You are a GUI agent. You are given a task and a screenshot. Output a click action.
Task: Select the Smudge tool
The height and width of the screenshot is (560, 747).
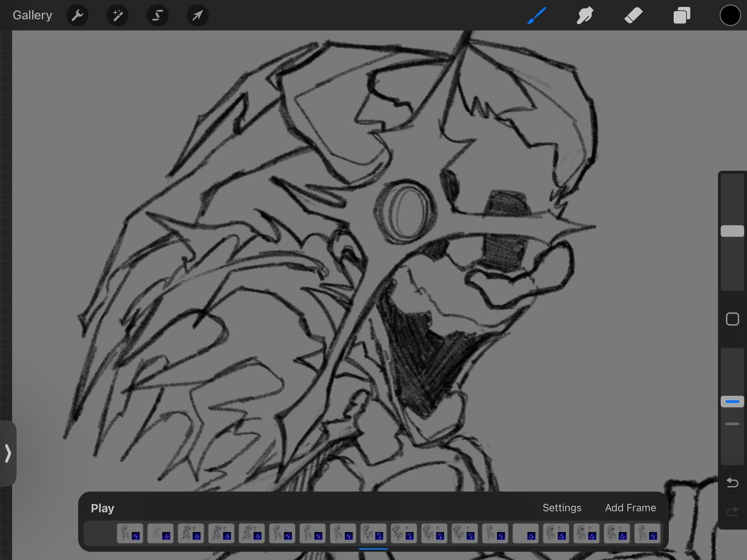(585, 16)
